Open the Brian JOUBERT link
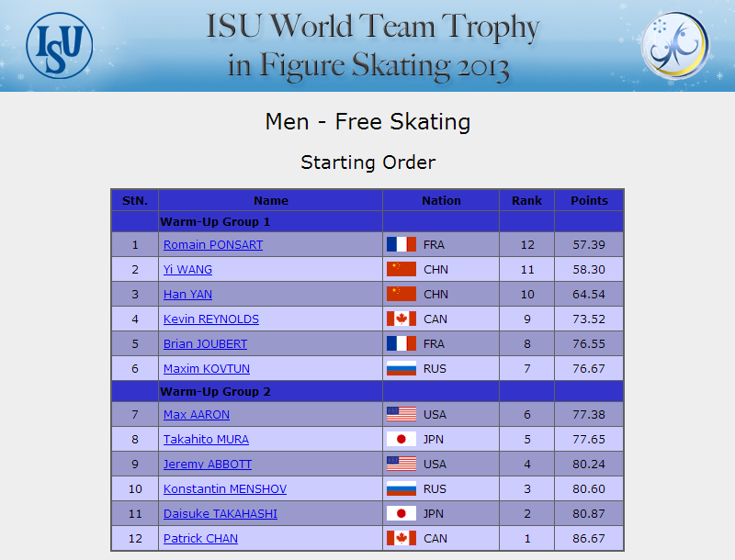 tap(205, 344)
